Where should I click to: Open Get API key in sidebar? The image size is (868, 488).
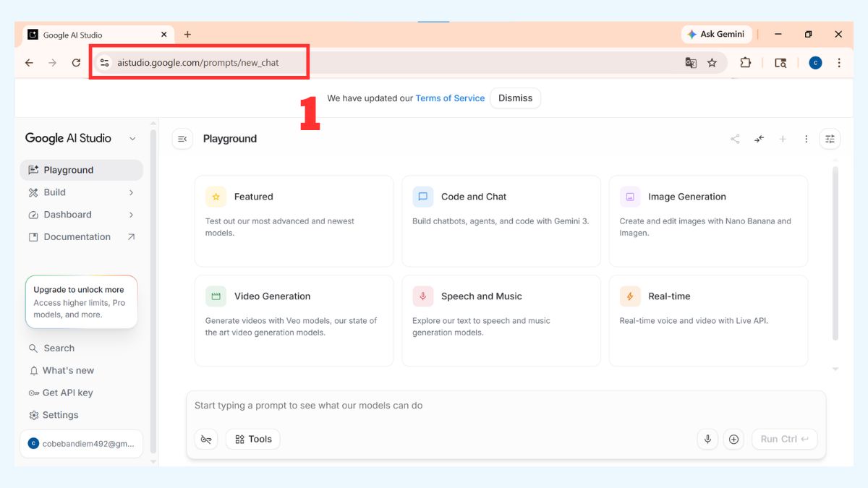coord(81,393)
